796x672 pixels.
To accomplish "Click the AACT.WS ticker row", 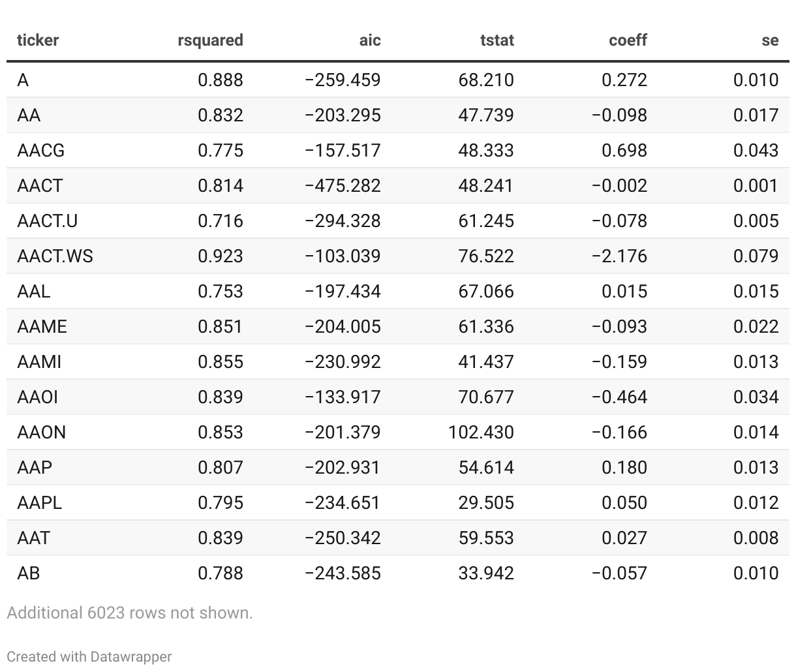I will [55, 256].
